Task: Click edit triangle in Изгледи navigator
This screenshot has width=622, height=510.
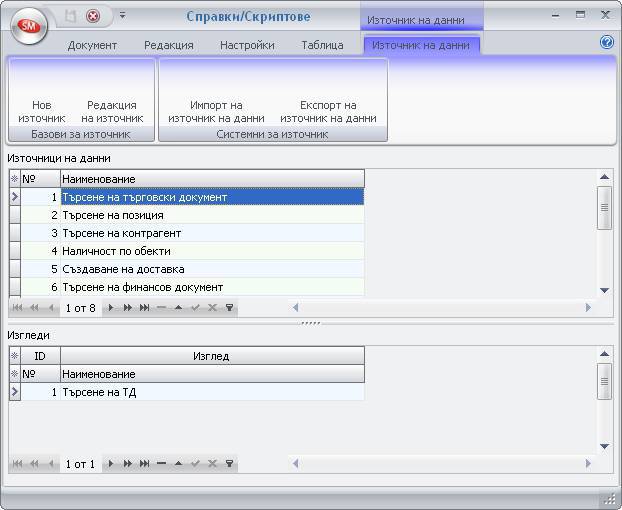Action: pos(179,463)
